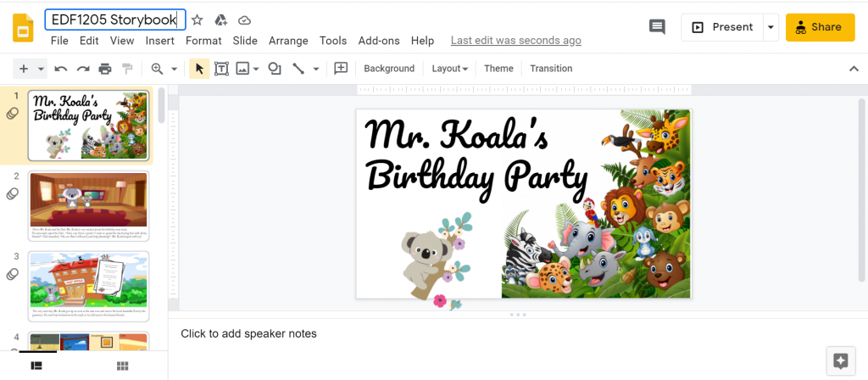868x380 pixels.
Task: Select slide 1 thumbnail in filmstrip
Action: [88, 126]
